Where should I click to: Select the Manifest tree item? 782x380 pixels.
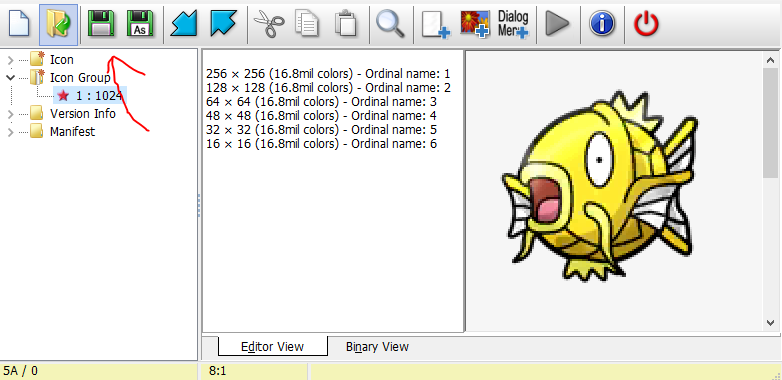[x=72, y=132]
